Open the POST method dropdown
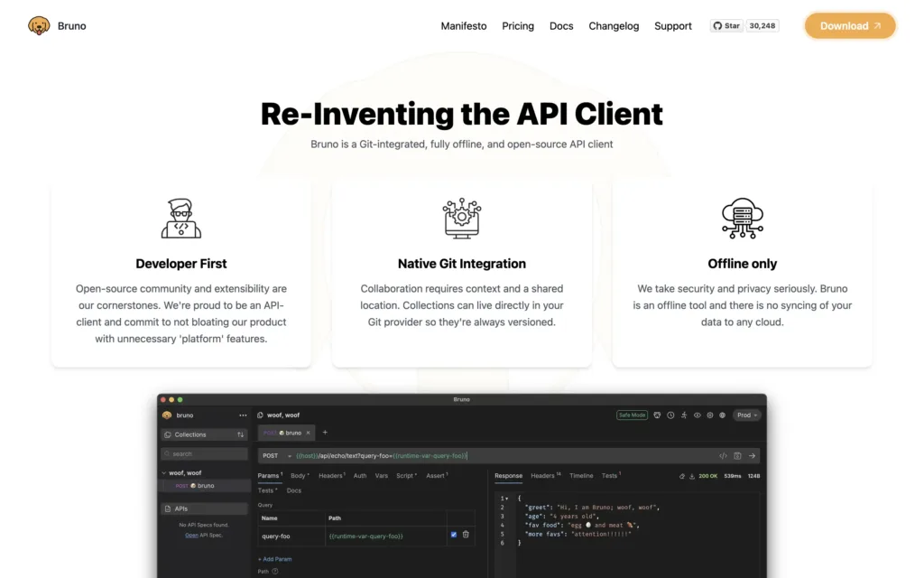This screenshot has height=578, width=924. click(277, 456)
